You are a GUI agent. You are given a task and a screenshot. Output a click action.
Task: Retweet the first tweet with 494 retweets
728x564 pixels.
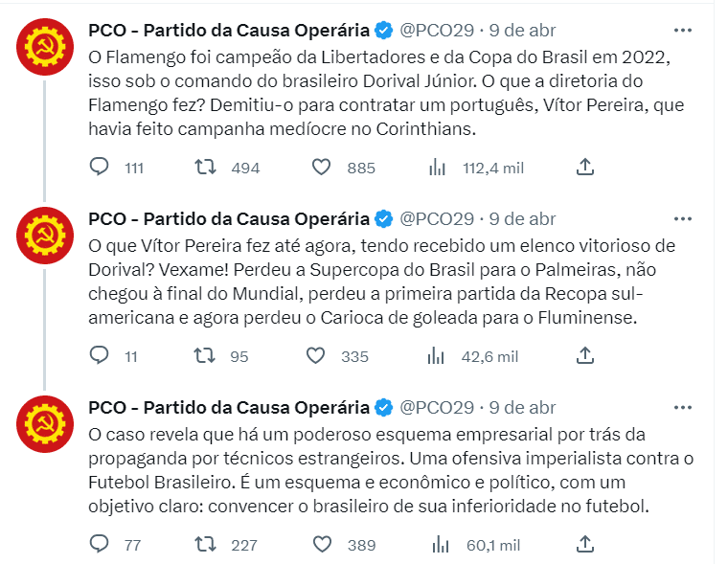point(205,167)
